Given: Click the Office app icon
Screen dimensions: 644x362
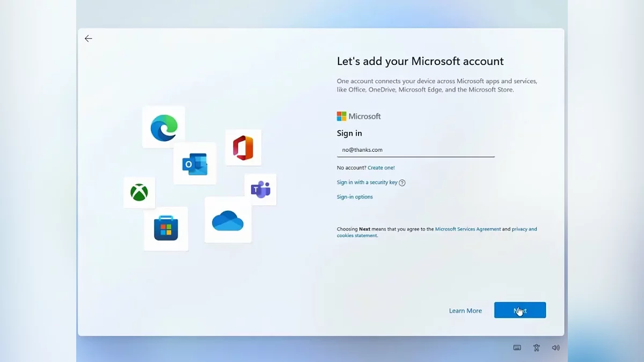Looking at the screenshot, I should pyautogui.click(x=243, y=147).
